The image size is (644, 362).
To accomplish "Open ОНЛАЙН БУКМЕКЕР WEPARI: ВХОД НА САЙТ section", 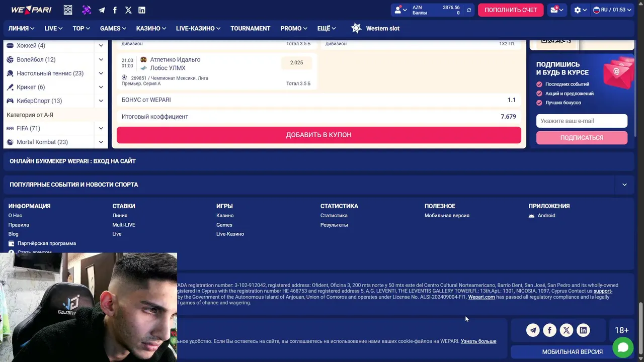I will 318,161.
